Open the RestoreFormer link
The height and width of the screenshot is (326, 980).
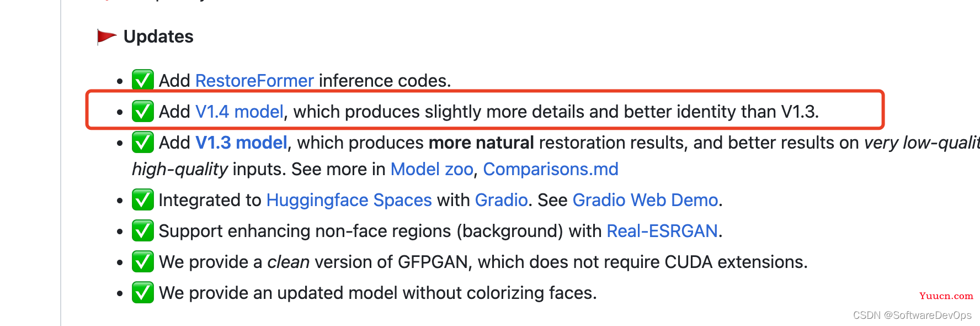[254, 81]
